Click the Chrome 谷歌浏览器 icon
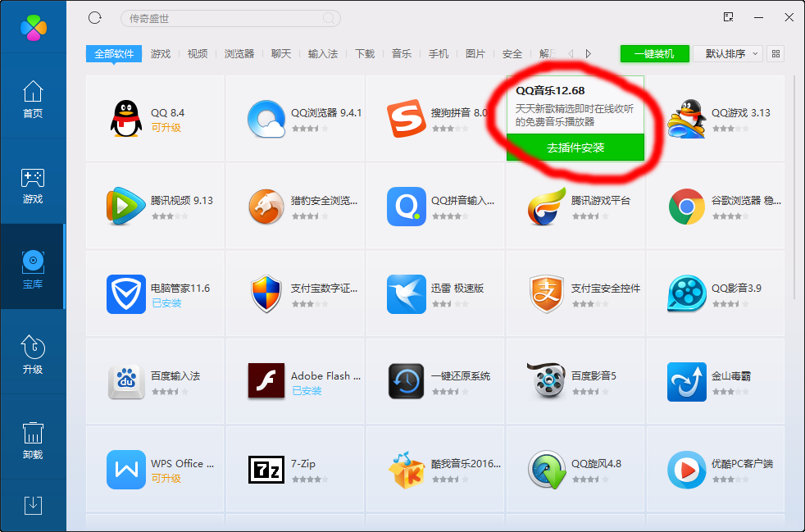805x532 pixels. coord(686,207)
